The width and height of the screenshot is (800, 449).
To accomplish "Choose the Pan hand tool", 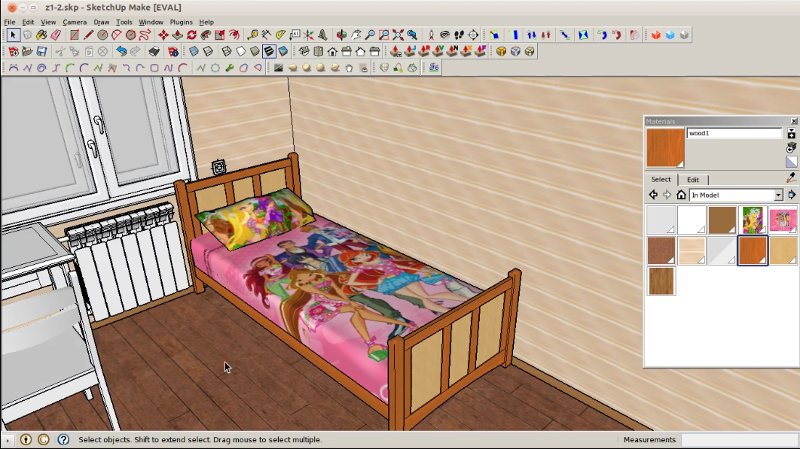I will click(356, 35).
